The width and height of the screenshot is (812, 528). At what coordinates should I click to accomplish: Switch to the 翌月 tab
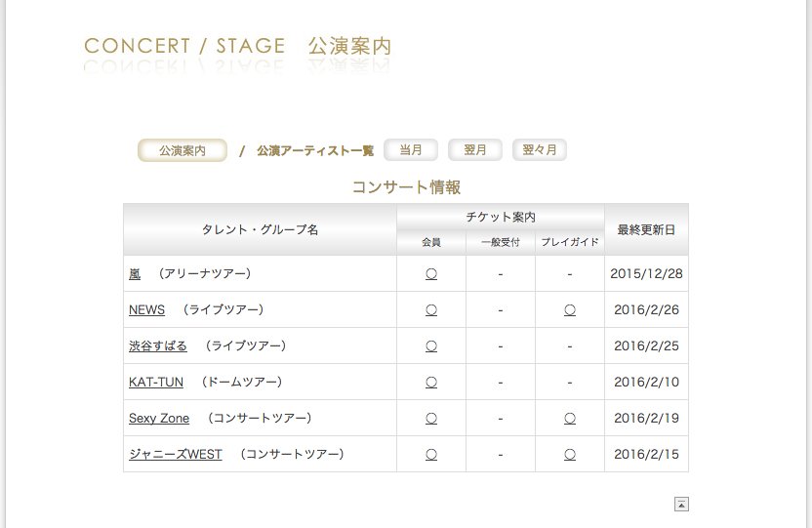[475, 150]
